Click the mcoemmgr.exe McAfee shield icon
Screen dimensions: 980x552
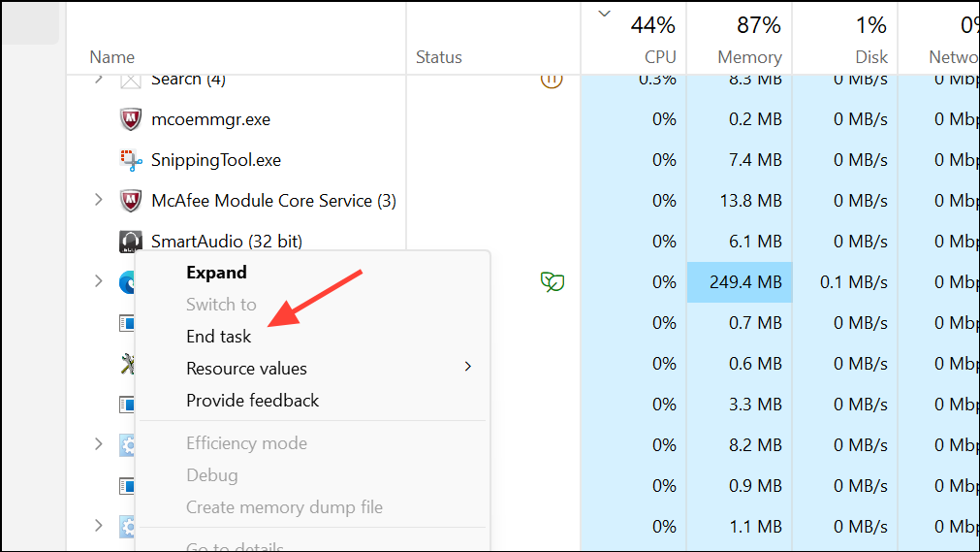(x=131, y=119)
